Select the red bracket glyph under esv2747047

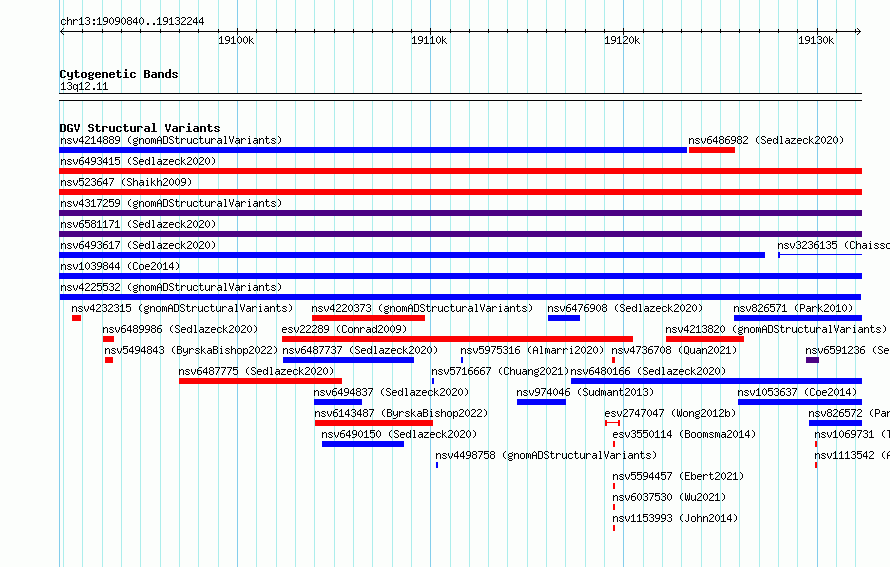(612, 423)
